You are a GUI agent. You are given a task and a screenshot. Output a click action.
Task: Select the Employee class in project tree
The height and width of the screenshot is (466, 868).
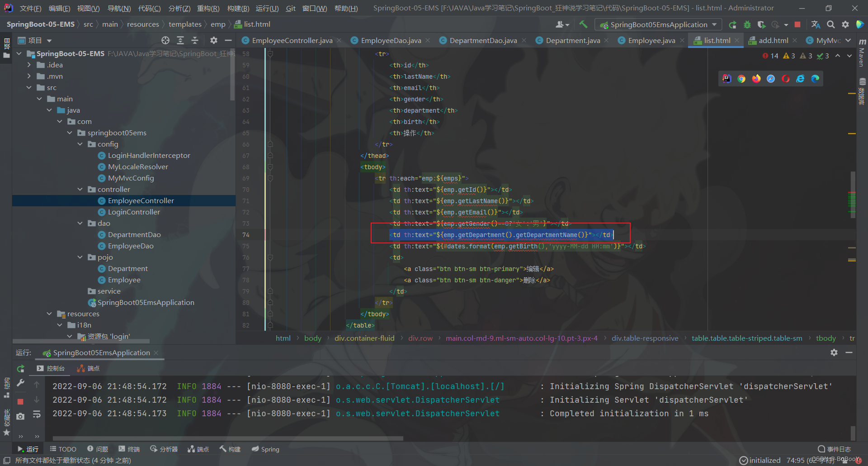tap(124, 280)
